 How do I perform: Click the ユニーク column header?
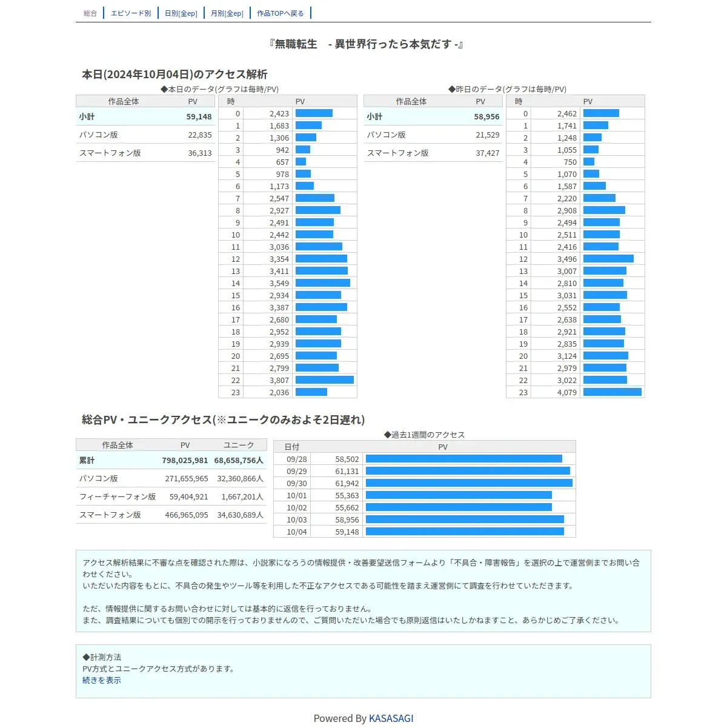click(239, 445)
